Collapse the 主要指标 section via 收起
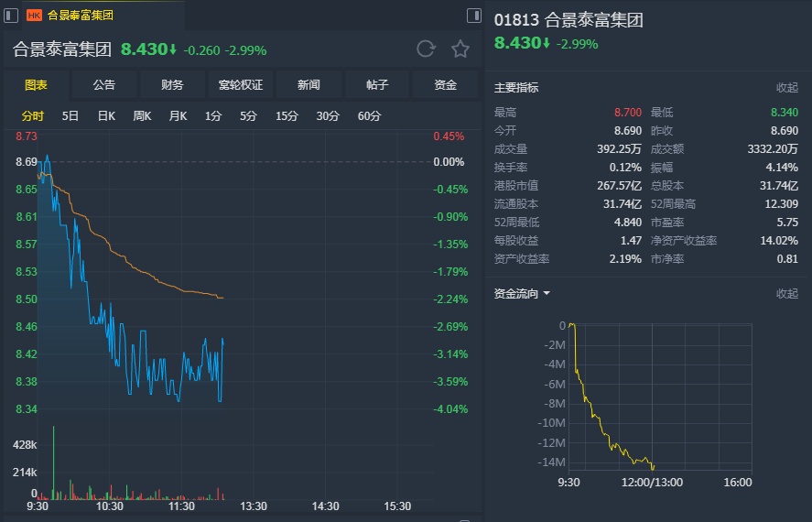Viewport: 812px width, 522px height. tap(786, 88)
